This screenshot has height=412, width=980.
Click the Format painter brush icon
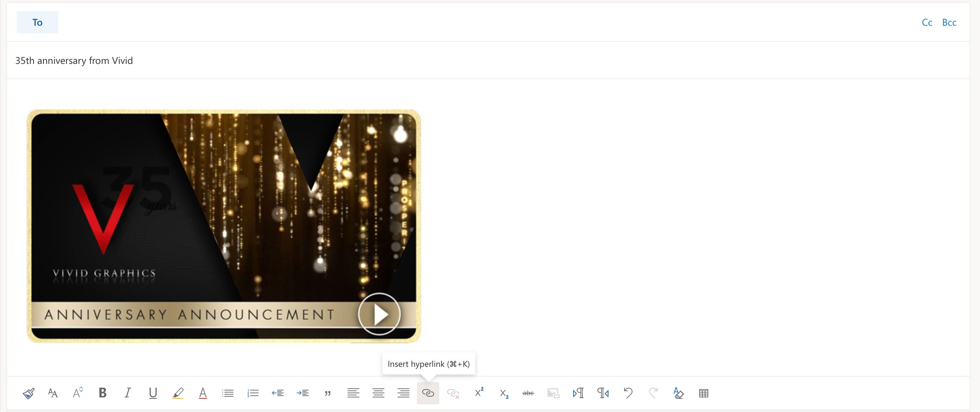click(28, 393)
